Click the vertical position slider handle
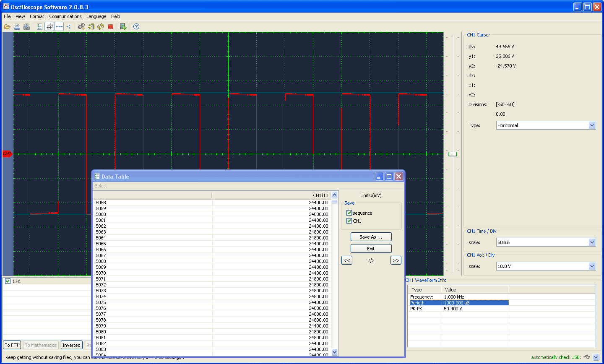This screenshot has height=364, width=604. point(452,154)
